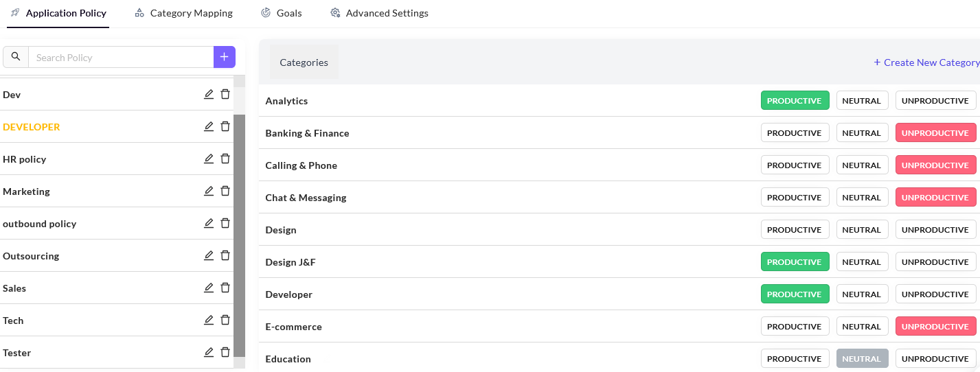Delete the Dev policy
The height and width of the screenshot is (372, 980).
[225, 94]
